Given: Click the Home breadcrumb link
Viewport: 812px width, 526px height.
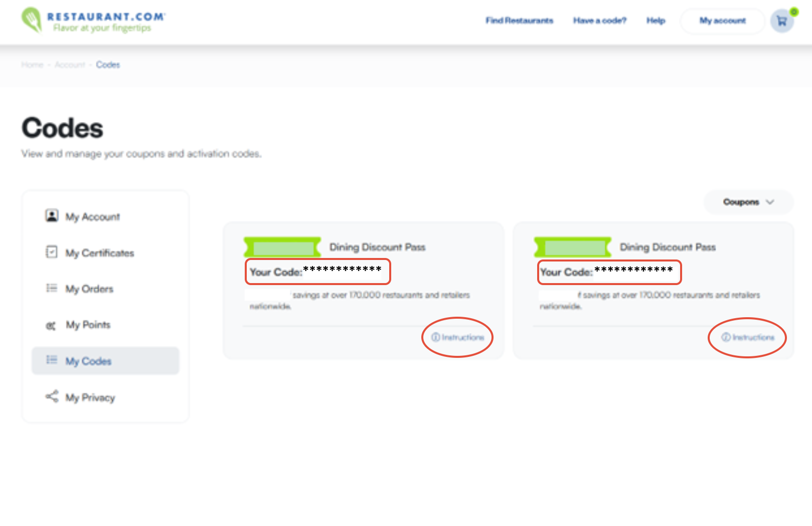Looking at the screenshot, I should (x=32, y=65).
